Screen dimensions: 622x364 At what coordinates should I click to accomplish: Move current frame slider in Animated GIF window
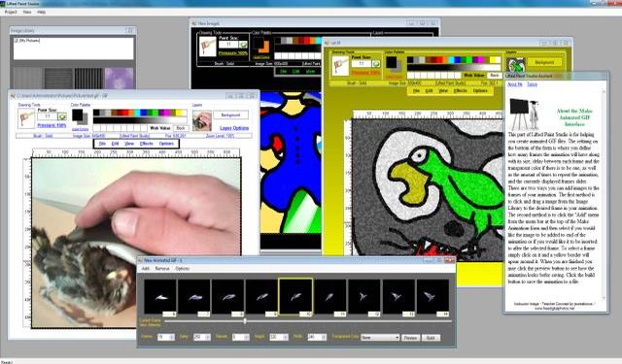[x=245, y=321]
